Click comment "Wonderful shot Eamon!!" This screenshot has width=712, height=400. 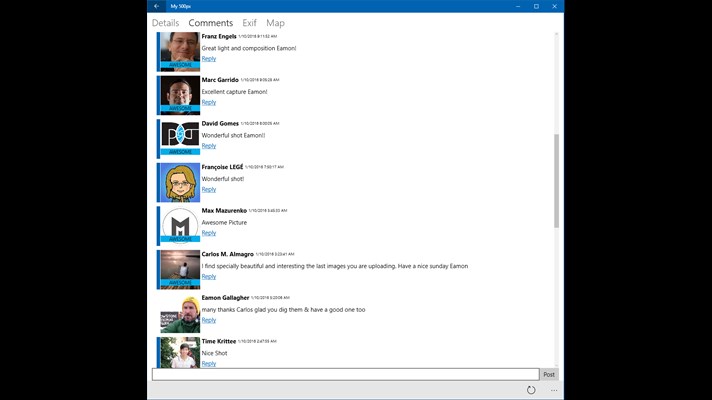point(233,135)
